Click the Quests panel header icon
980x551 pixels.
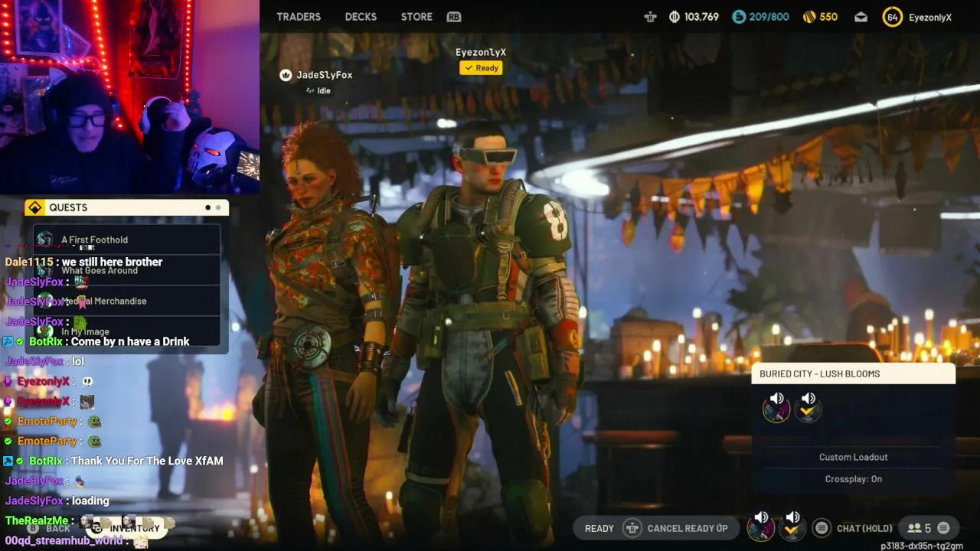coord(34,207)
